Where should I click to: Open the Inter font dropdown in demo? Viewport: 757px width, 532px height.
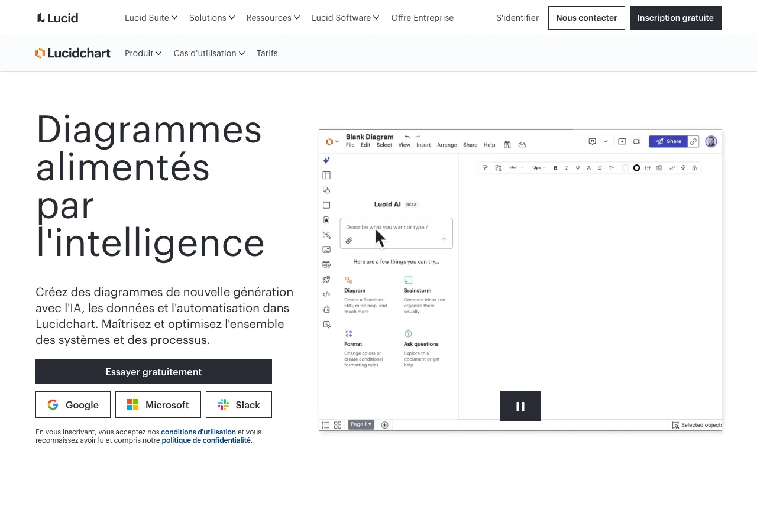tap(516, 168)
